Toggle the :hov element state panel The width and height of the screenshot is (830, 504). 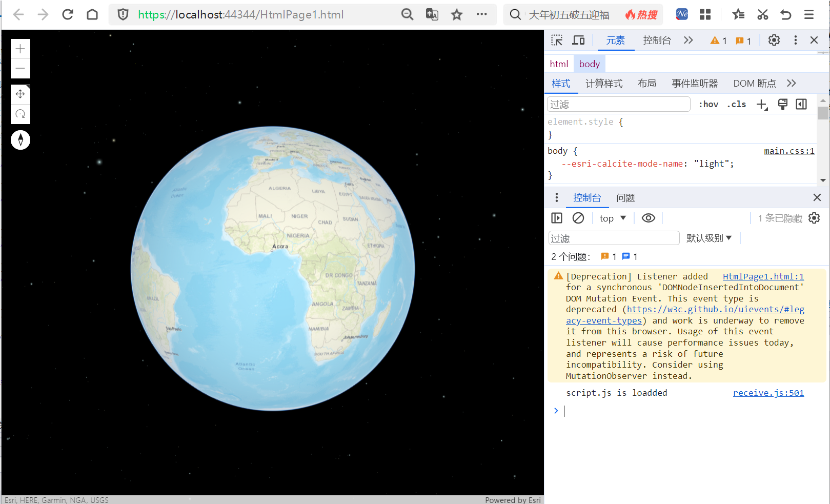708,104
